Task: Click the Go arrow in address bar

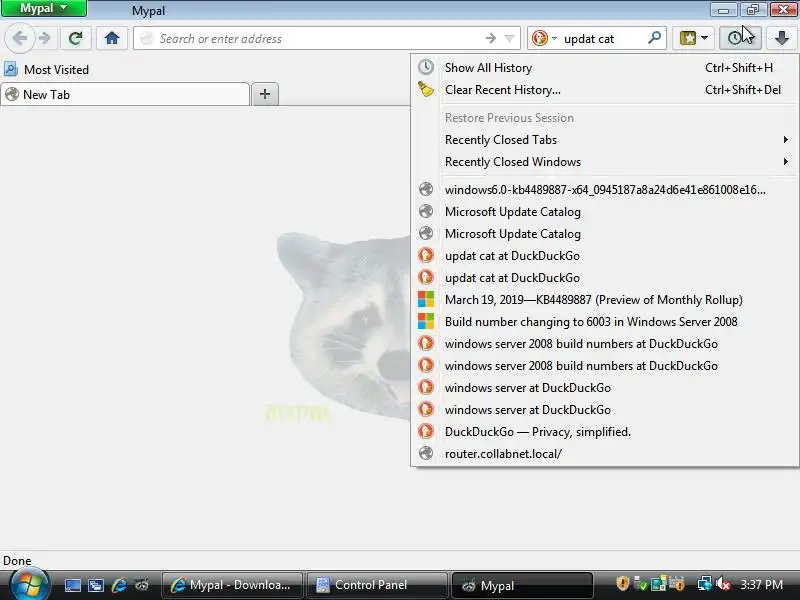Action: click(490, 38)
